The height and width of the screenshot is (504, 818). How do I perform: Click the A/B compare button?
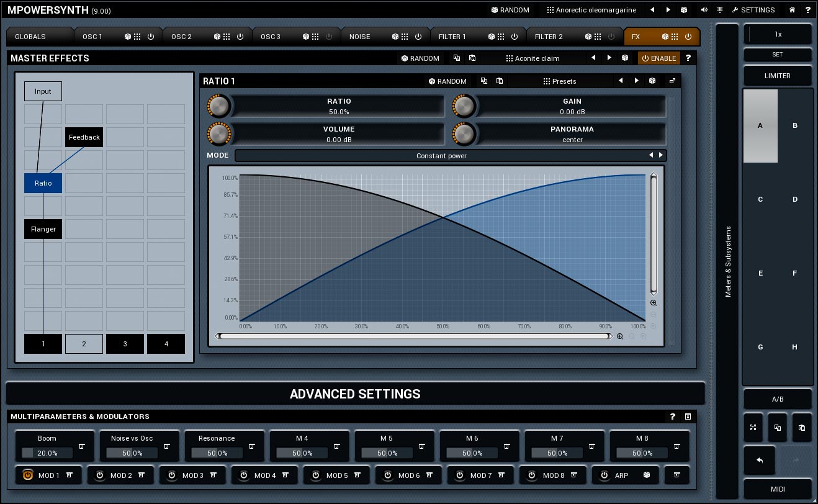(778, 399)
